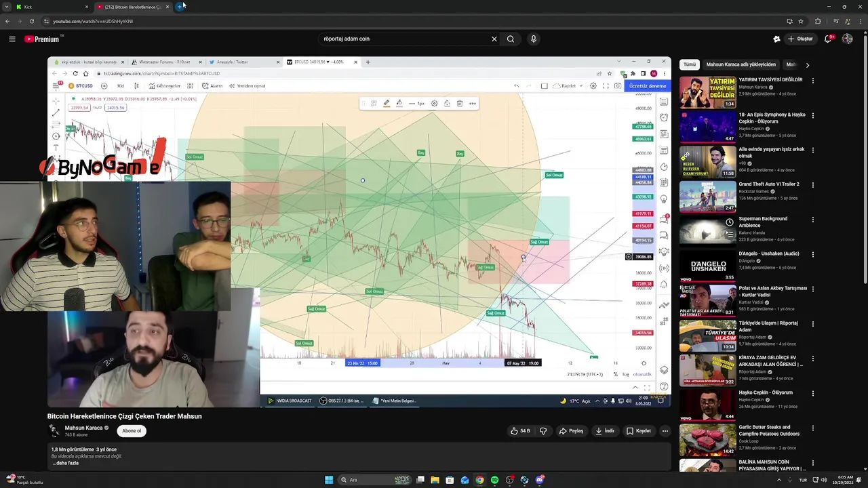Open options menu for Grand Theft Auto VI Trailer
The image size is (868, 488).
point(812,185)
